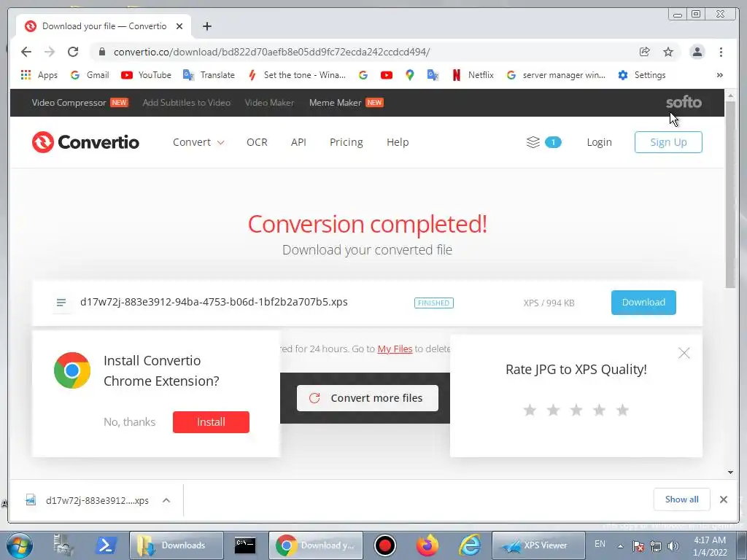
Task: Switch to XPS Viewer window
Action: (538, 545)
